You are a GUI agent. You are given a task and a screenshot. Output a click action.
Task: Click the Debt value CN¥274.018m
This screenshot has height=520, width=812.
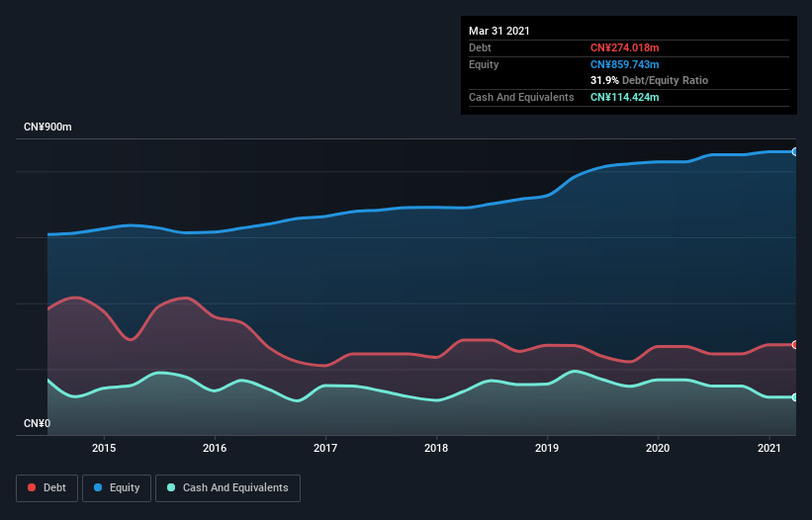point(624,47)
